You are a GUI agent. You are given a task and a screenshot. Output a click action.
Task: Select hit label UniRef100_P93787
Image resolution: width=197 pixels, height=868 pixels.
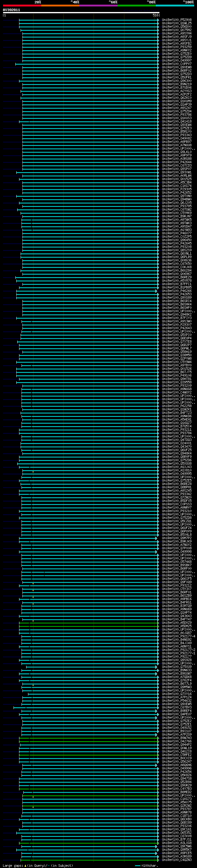click(x=177, y=809)
